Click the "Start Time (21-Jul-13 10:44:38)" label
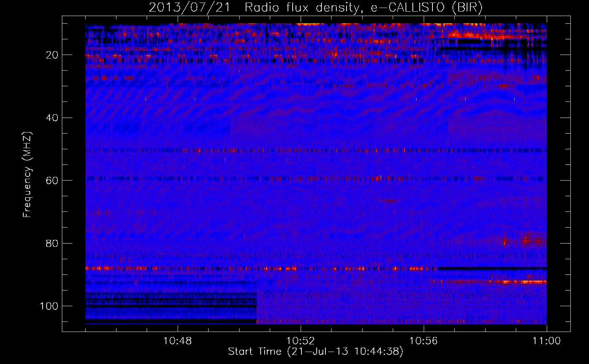 pos(316,352)
